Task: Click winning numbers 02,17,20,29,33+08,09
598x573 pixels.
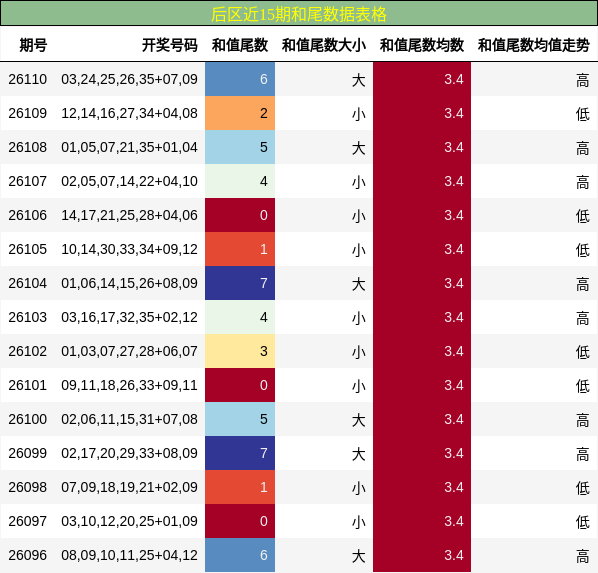Action: (x=129, y=453)
